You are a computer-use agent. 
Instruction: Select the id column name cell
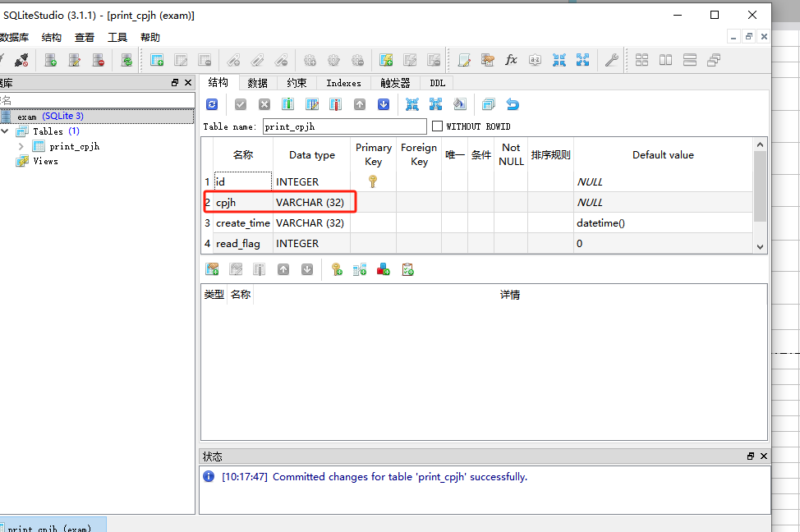(x=243, y=181)
